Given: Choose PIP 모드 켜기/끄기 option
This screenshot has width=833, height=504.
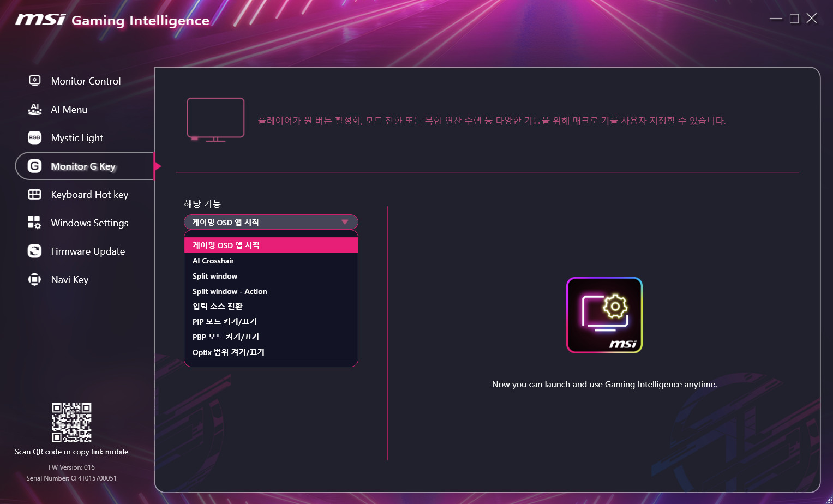Looking at the screenshot, I should [224, 321].
